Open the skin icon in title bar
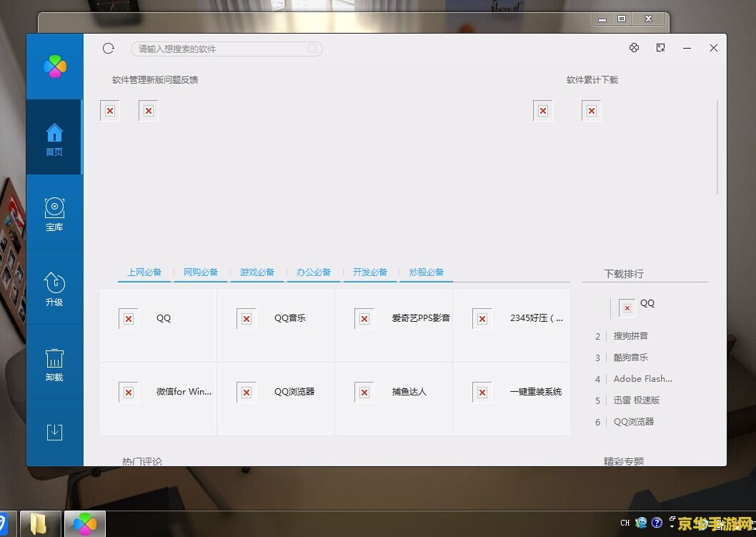Image resolution: width=756 pixels, height=537 pixels. tap(634, 47)
